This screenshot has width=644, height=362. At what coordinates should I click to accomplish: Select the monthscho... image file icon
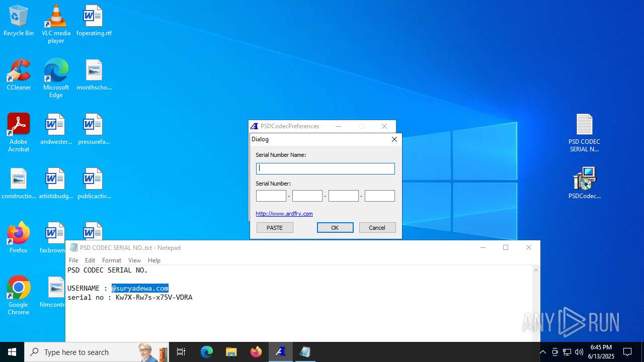(x=94, y=75)
